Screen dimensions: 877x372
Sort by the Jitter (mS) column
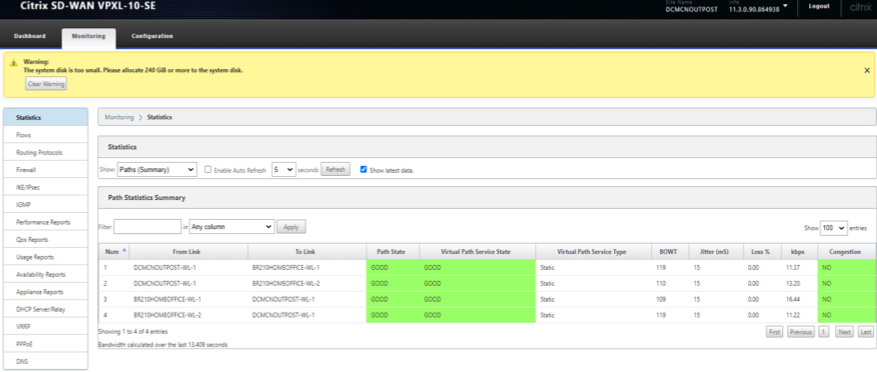716,252
